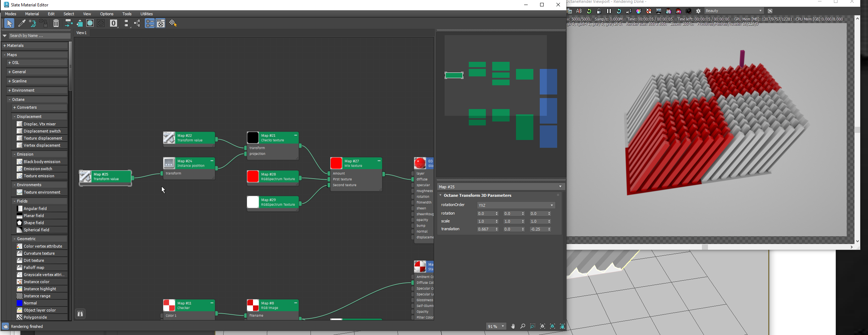Switch to the View1 tab
The image size is (868, 335).
coord(82,33)
